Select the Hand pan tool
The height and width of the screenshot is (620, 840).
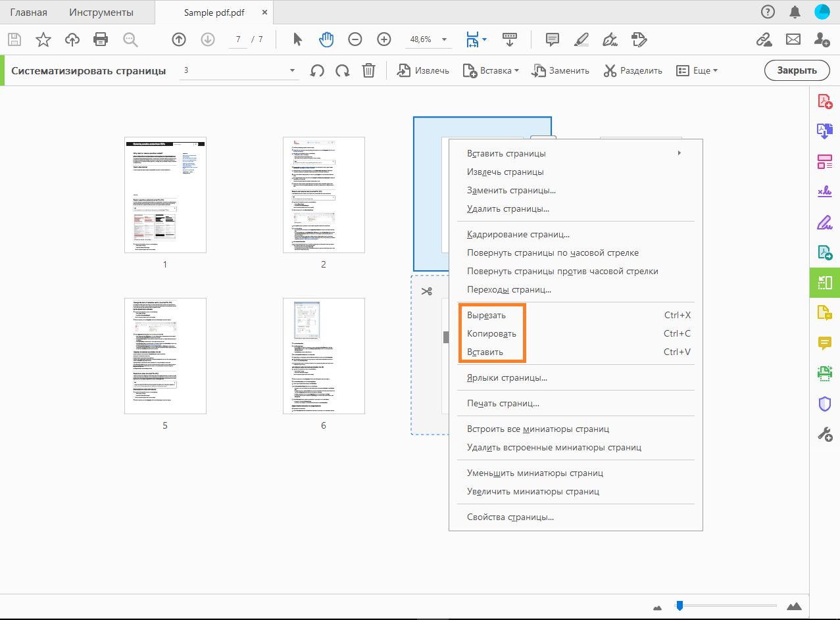326,39
